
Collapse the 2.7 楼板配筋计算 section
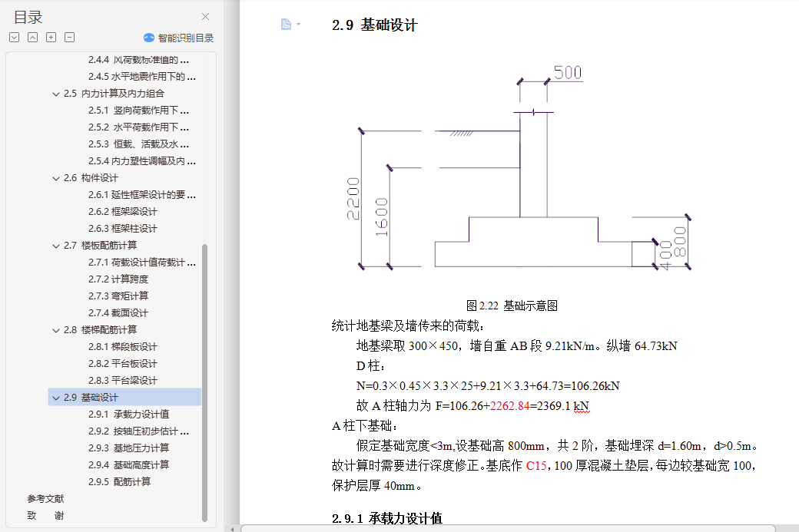click(56, 246)
